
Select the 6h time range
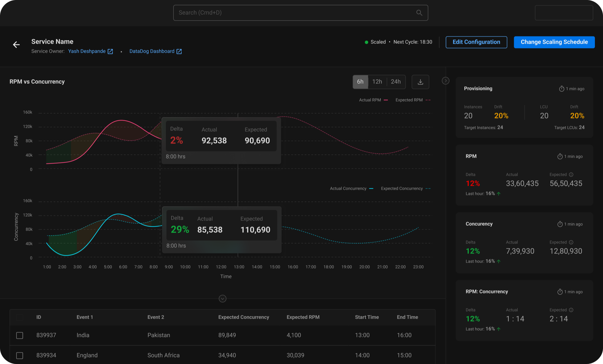pos(360,82)
